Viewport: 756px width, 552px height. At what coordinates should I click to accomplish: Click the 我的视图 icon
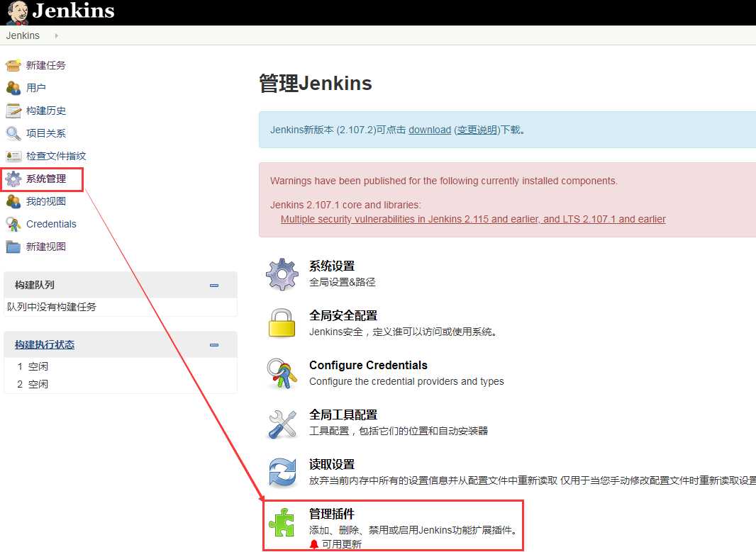pos(13,201)
